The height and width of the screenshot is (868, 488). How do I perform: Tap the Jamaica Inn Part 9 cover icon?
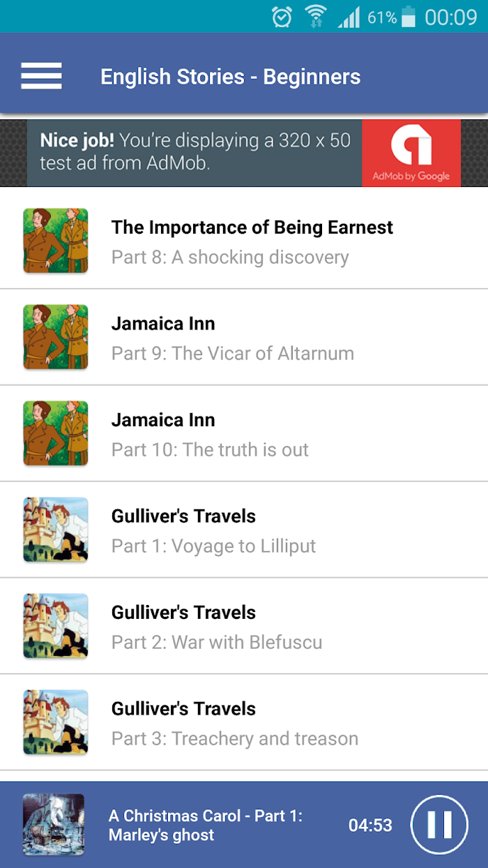[x=56, y=337]
